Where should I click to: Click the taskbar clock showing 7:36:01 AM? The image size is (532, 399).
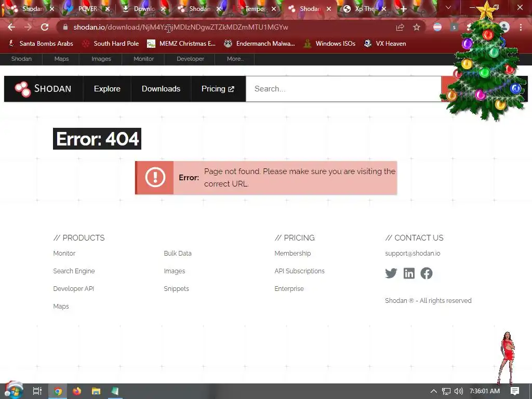485,391
